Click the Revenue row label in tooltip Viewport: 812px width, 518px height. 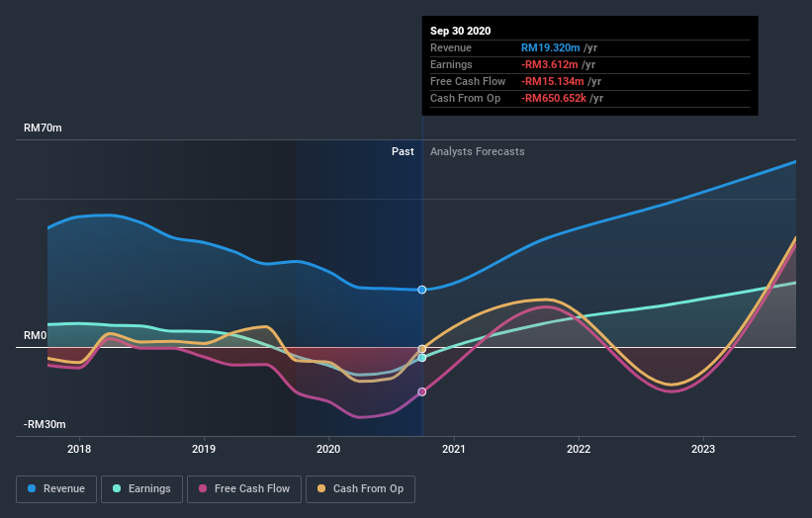click(451, 47)
